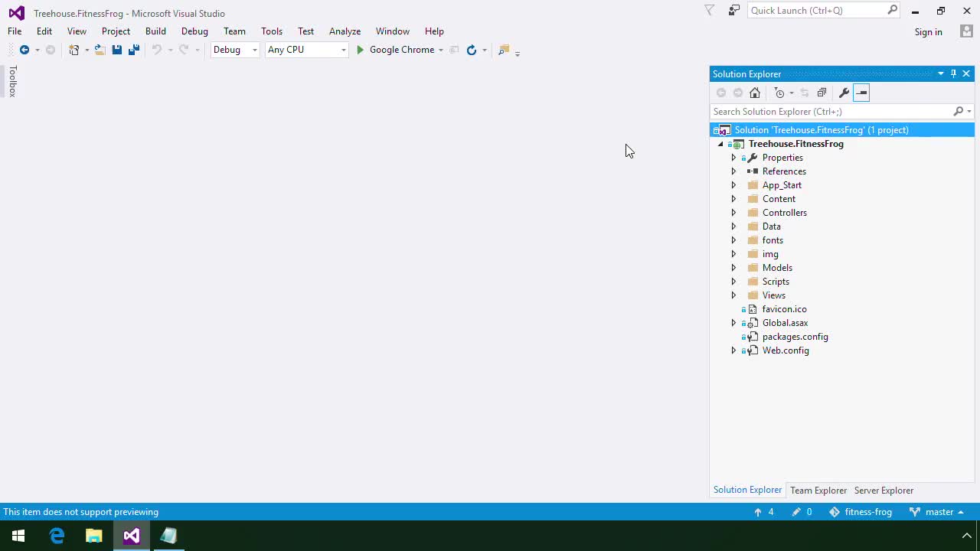This screenshot has height=551, width=980.
Task: Pin the Solution Explorer panel
Action: coord(953,73)
